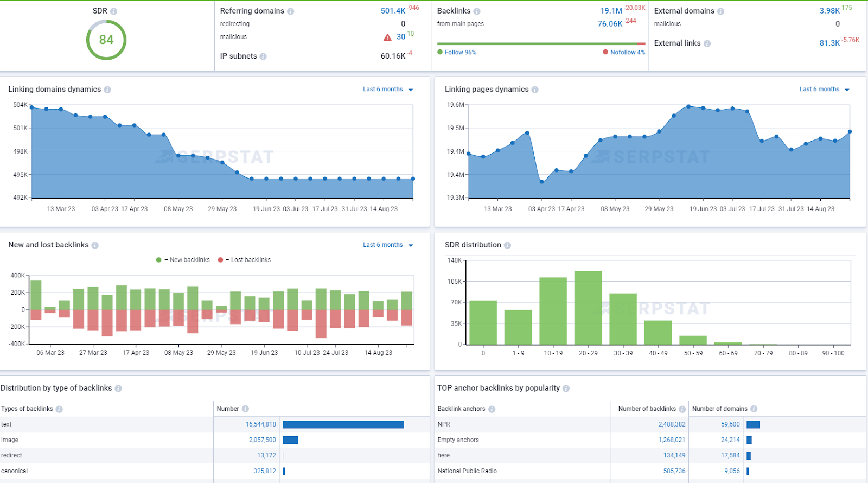Click the help icon beside IP subnets
The image size is (868, 483).
[263, 56]
